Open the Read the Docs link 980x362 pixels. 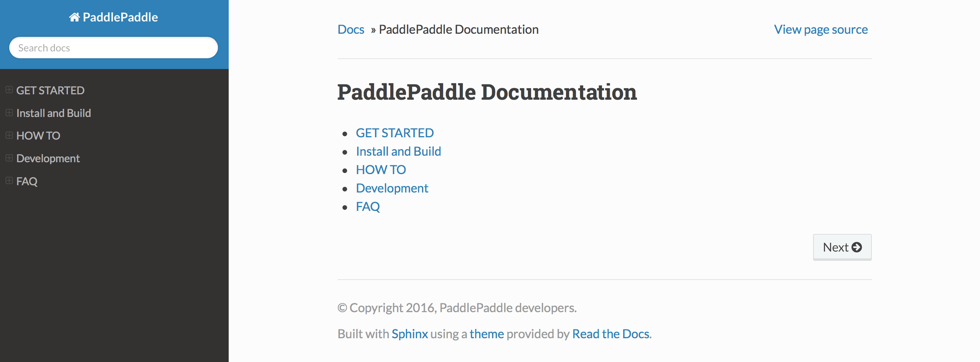pos(611,334)
